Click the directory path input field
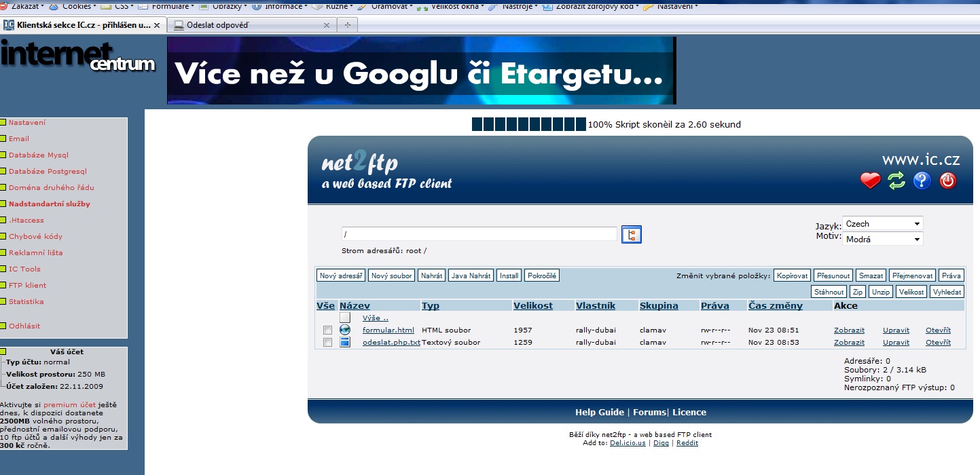The height and width of the screenshot is (475, 980). 479,234
